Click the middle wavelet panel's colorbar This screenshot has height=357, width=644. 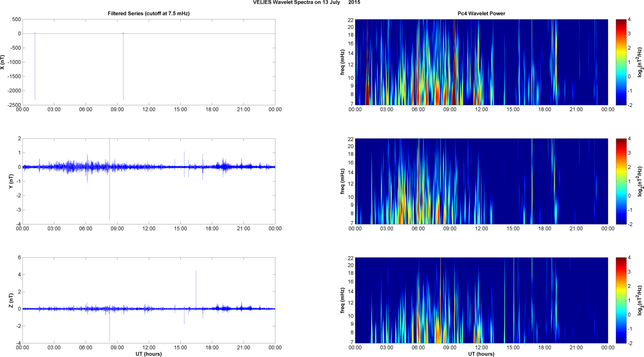(621, 181)
